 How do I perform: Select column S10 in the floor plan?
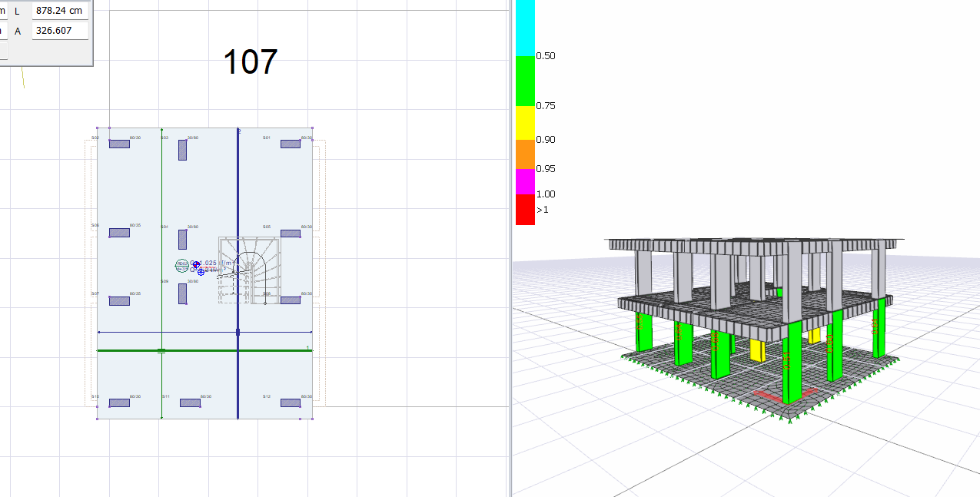[x=119, y=403]
